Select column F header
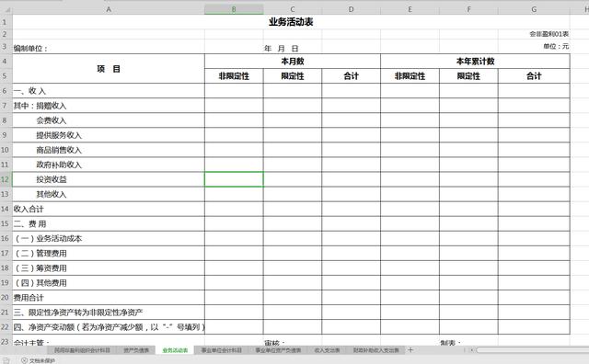589x364 pixels. point(468,9)
